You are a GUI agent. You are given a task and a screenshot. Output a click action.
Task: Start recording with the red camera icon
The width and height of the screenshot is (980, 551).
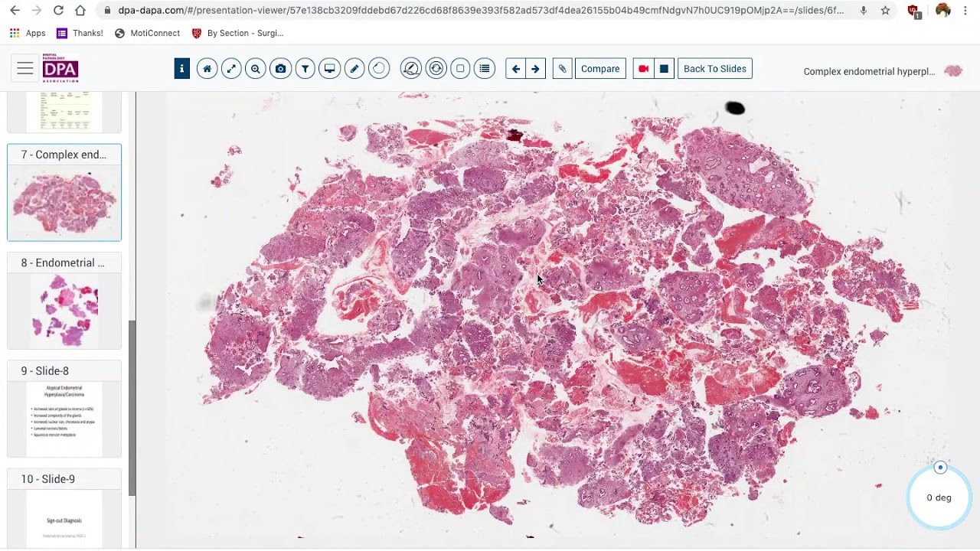[x=644, y=69]
